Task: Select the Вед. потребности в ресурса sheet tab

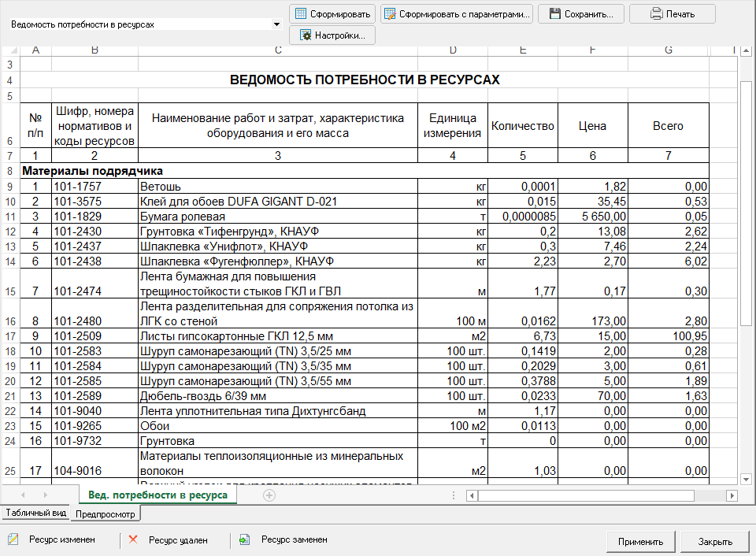Action: tap(157, 495)
